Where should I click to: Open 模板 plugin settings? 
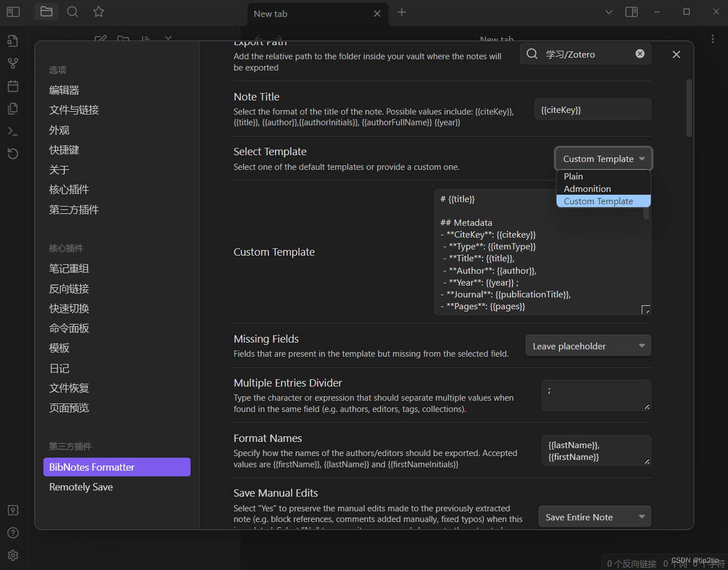(x=59, y=348)
